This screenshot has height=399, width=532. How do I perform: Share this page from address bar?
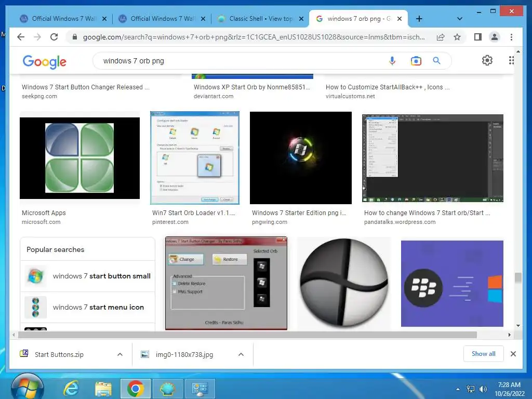pos(441,37)
